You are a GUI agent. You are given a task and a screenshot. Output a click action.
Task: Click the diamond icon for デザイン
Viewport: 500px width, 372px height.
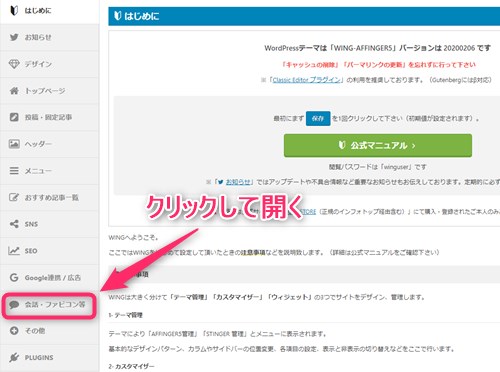[14, 64]
